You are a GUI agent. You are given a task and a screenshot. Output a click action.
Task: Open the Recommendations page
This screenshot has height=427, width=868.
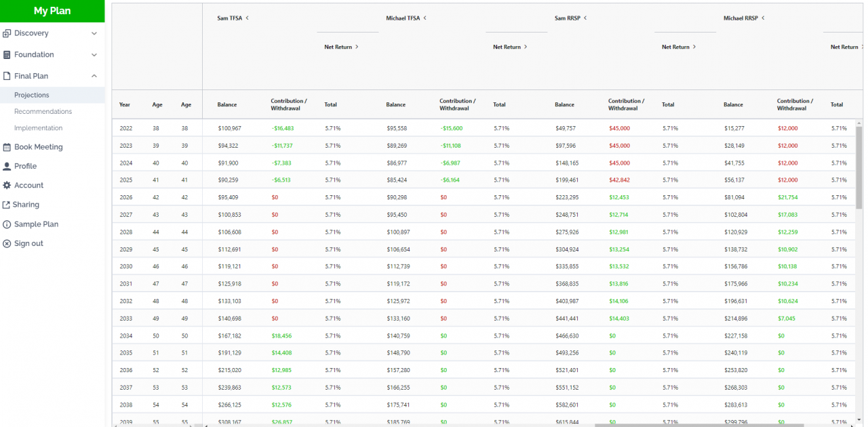click(43, 112)
